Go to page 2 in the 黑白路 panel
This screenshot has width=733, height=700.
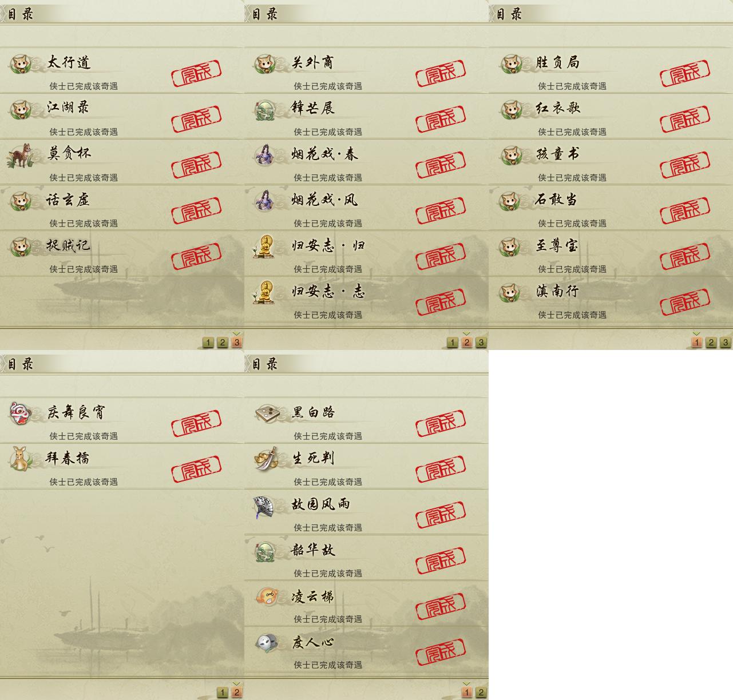tap(481, 693)
